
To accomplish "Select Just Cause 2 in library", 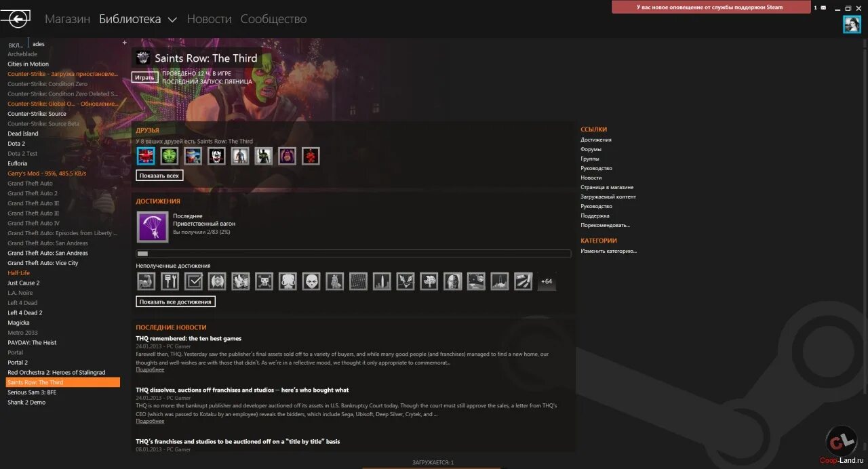I will 24,283.
